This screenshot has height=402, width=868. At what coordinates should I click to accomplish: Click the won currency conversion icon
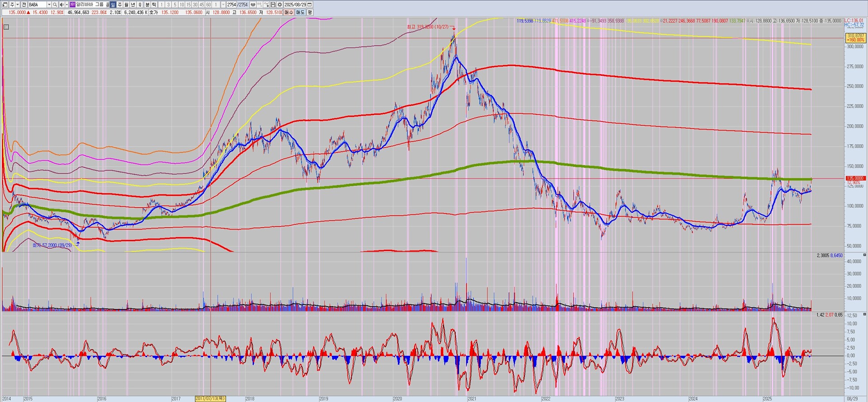pos(253,5)
